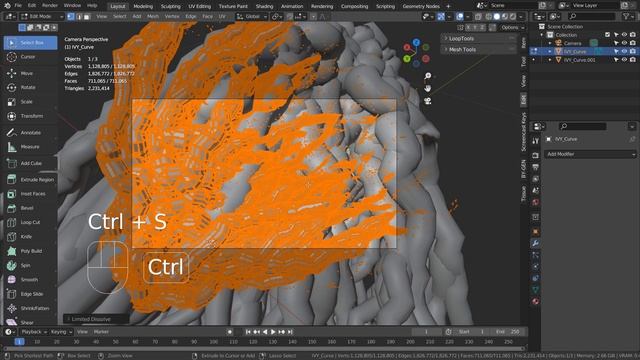Switch to the Modeling workspace tab
Image resolution: width=640 pixels, height=360 pixels.
click(143, 6)
